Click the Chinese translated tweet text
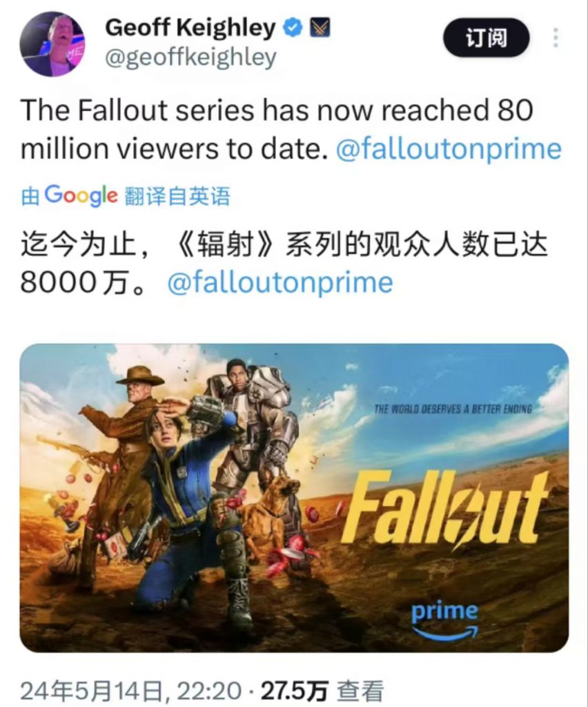Image resolution: width=588 pixels, height=707 pixels. pyautogui.click(x=284, y=264)
